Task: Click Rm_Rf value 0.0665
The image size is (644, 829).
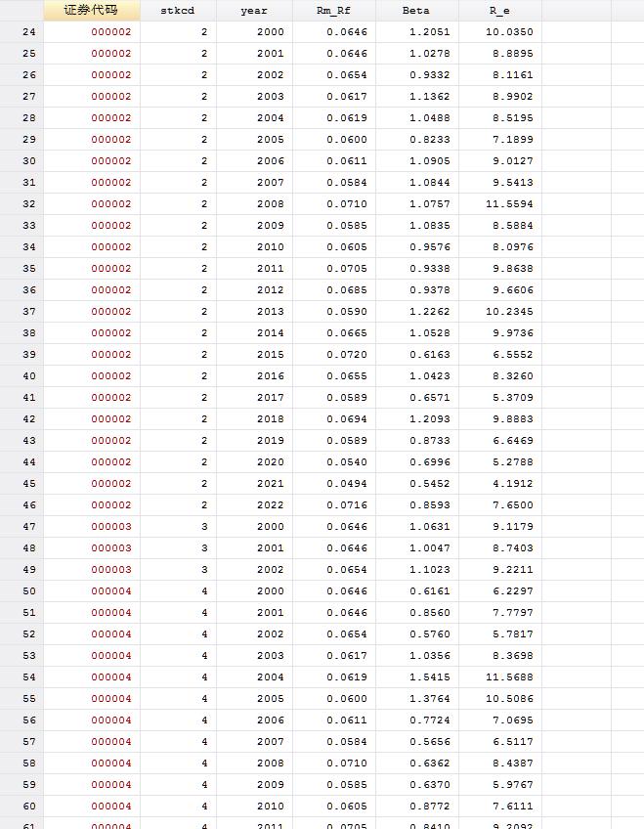Action: tap(347, 333)
